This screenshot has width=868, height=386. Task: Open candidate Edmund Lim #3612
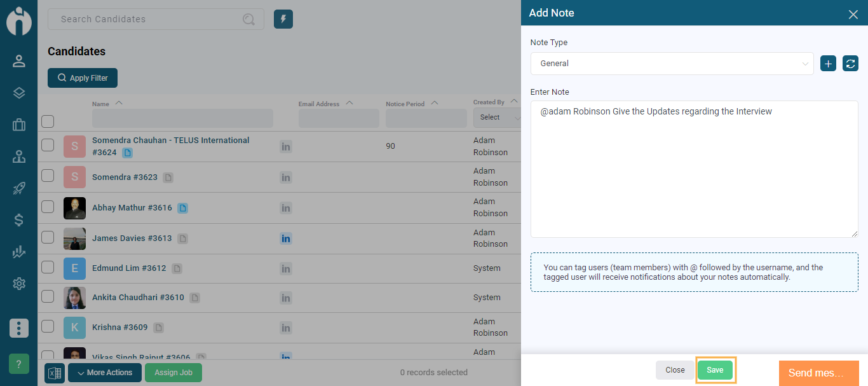click(129, 268)
